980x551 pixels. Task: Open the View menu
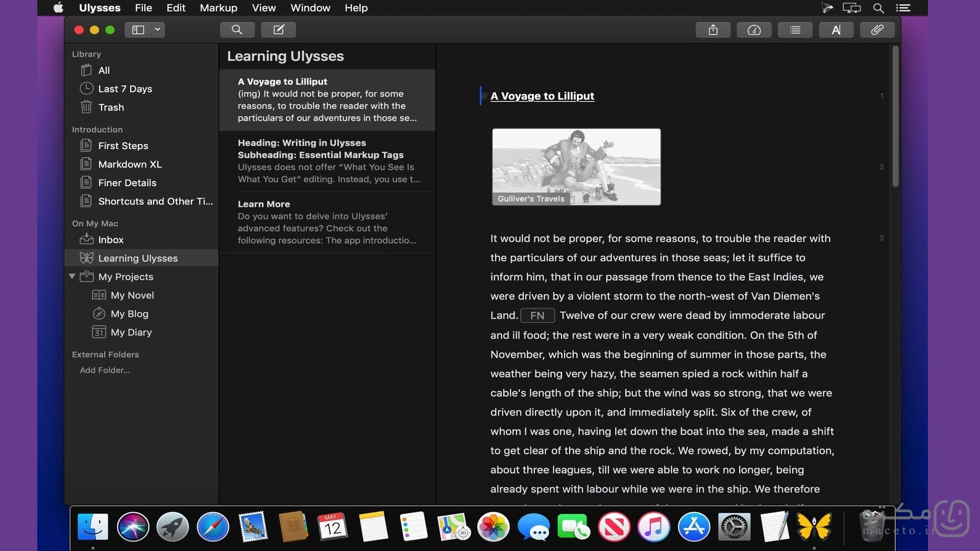263,8
